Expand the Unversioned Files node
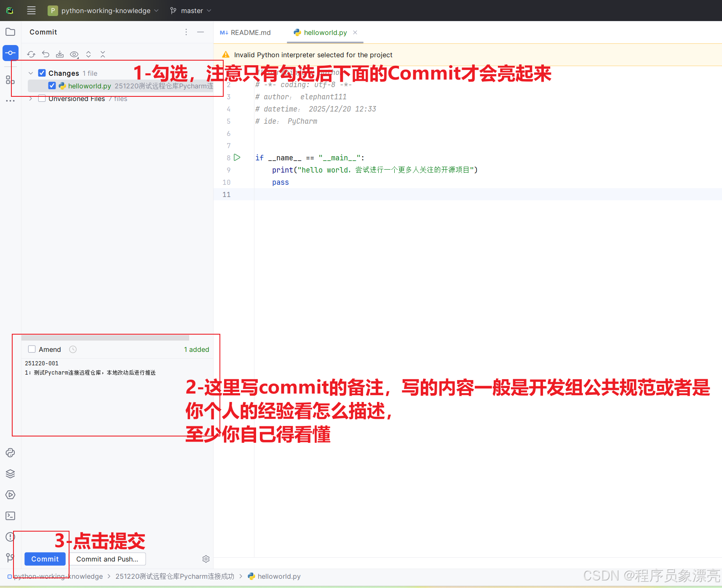 coord(31,98)
